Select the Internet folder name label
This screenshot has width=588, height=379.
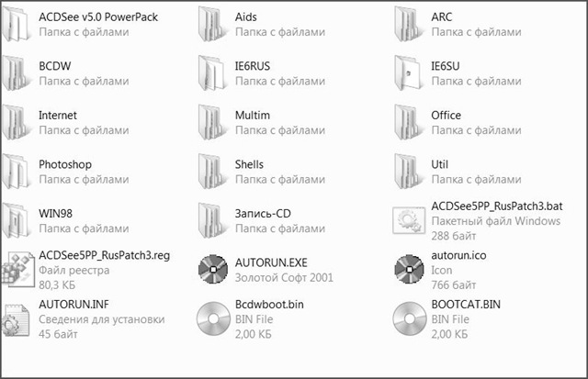58,115
